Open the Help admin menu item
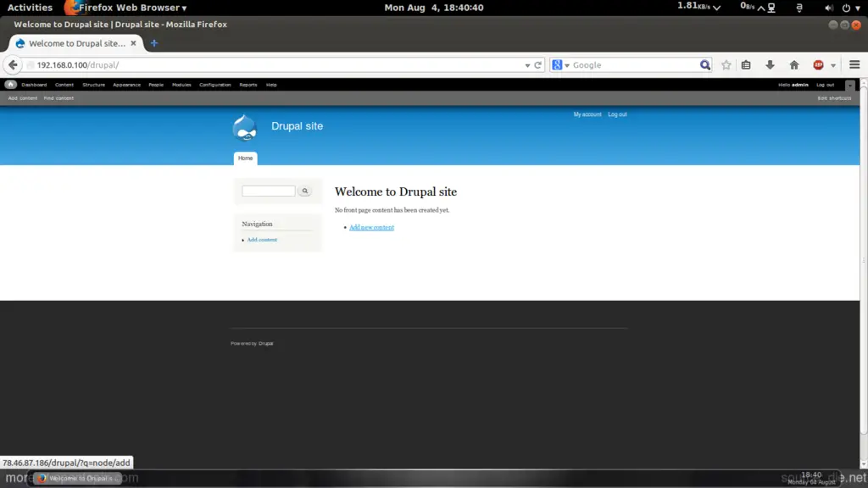The width and height of the screenshot is (868, 488). pos(271,85)
